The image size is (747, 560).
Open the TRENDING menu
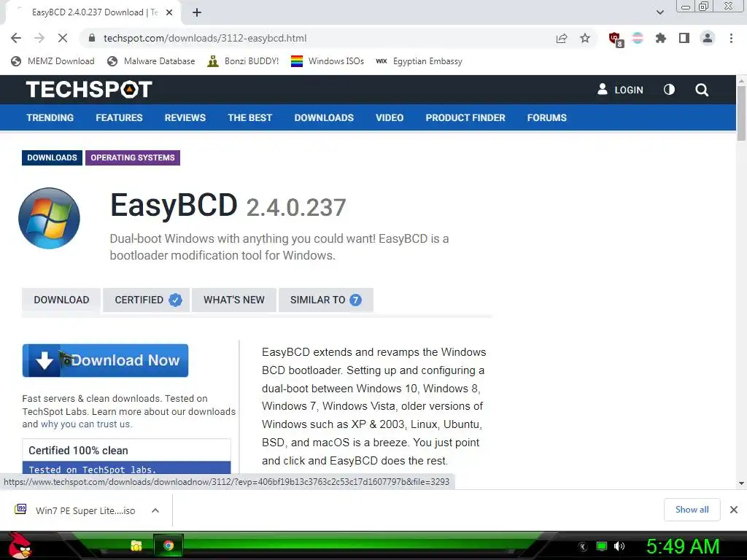pos(50,117)
